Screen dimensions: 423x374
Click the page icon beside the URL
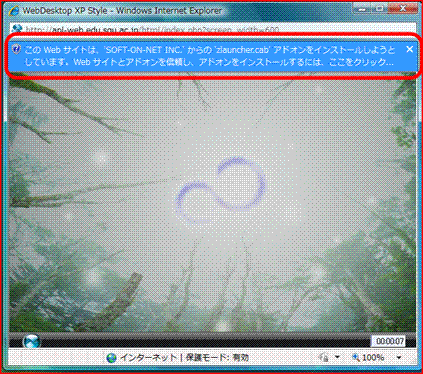(x=17, y=29)
